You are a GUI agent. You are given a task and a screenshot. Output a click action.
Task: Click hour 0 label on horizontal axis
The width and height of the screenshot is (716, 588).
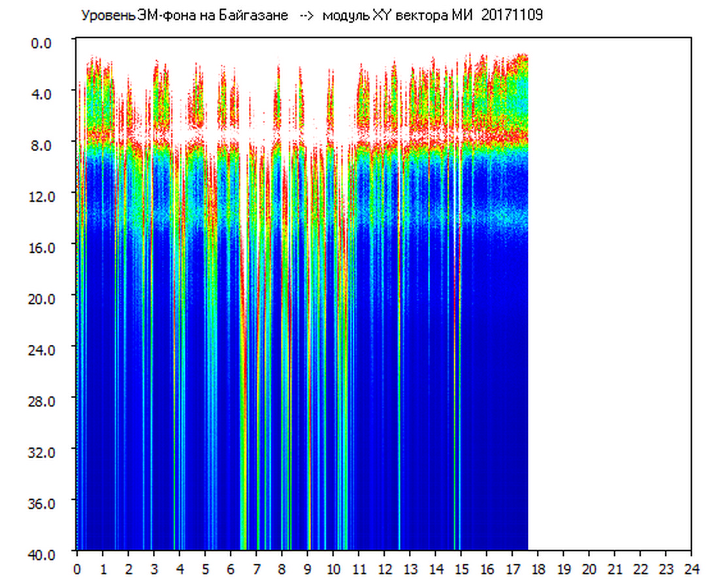[77, 569]
